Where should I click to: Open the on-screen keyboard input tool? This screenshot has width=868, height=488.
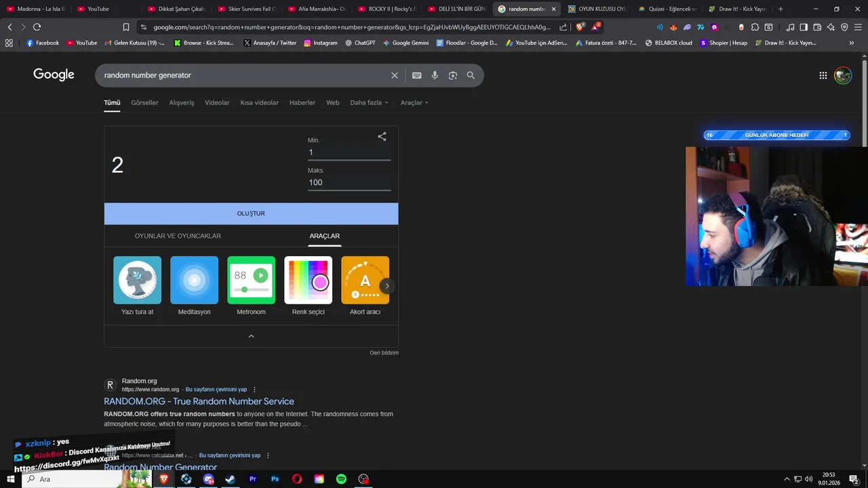coord(416,75)
